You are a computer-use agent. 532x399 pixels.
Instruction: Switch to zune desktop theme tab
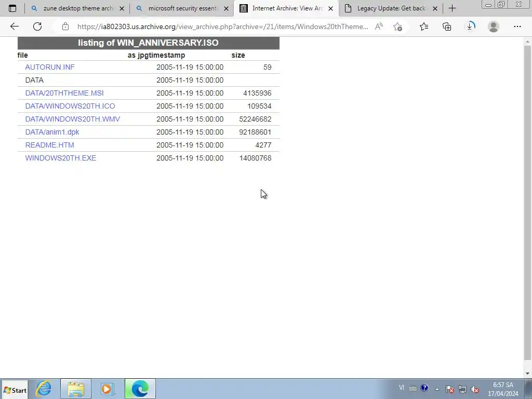(78, 8)
